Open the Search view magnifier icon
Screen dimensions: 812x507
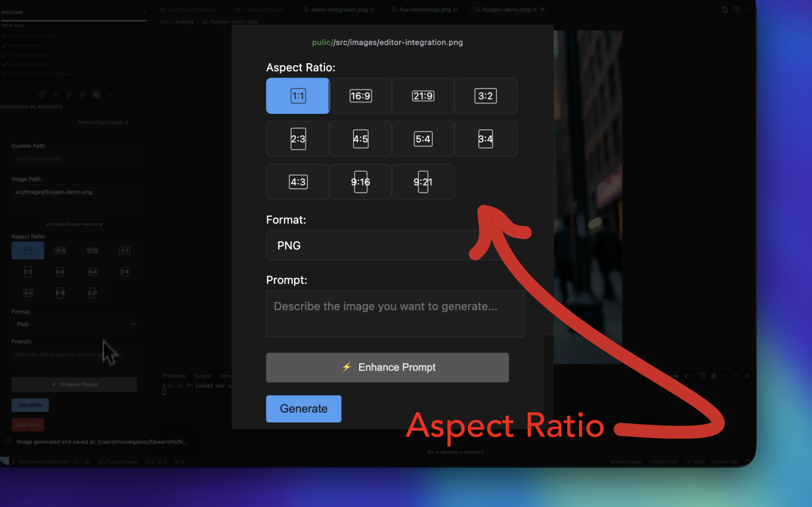click(55, 95)
